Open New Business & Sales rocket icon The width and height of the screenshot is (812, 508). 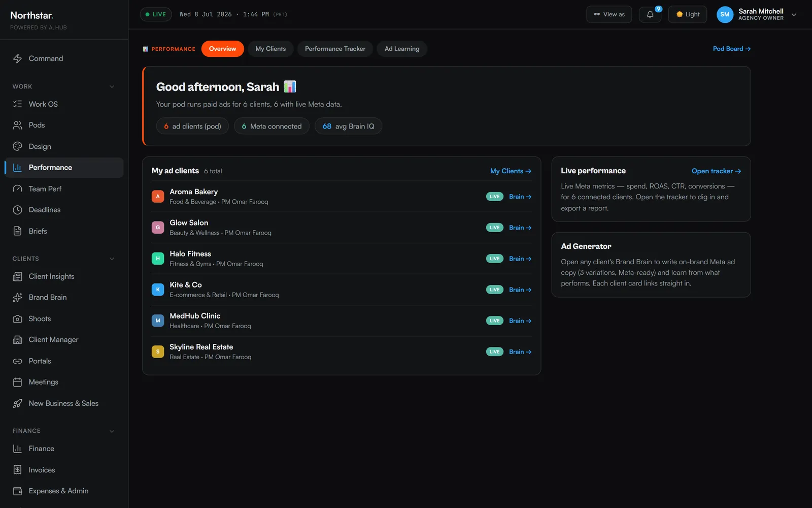(x=17, y=403)
